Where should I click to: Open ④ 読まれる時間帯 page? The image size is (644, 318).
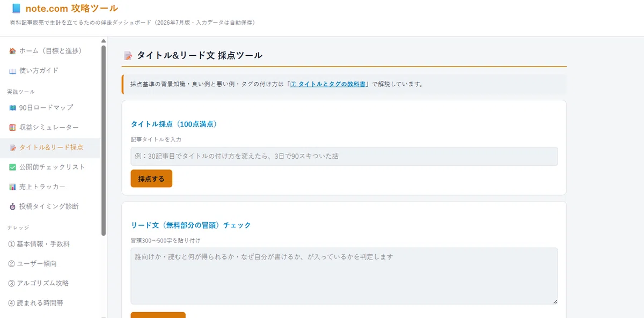pyautogui.click(x=50, y=303)
